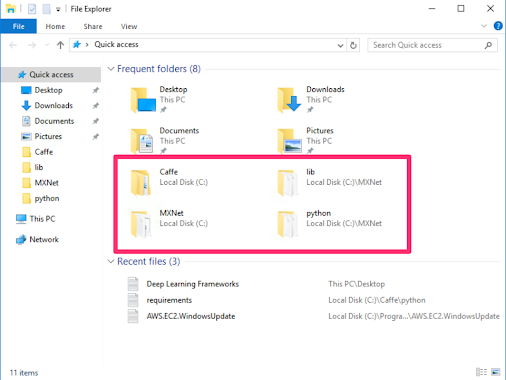This screenshot has height=380, width=506.
Task: Select Desktop in the navigation pane
Action: pyautogui.click(x=48, y=90)
